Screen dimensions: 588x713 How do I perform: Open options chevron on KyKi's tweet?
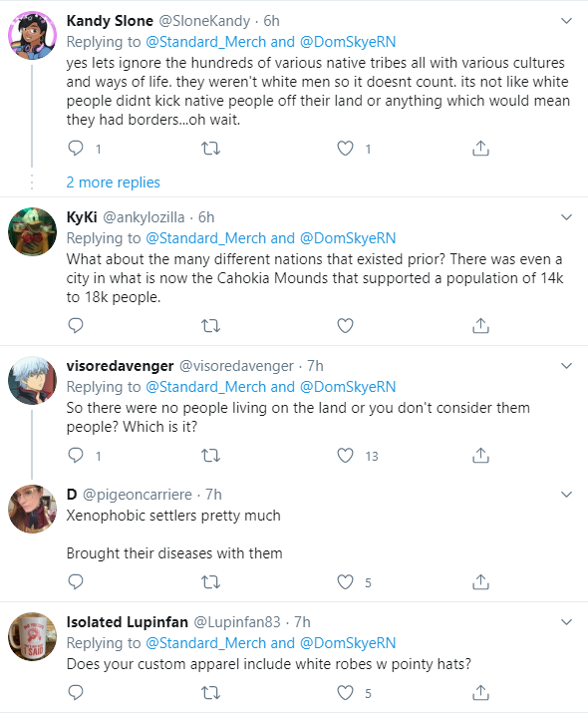point(566,217)
